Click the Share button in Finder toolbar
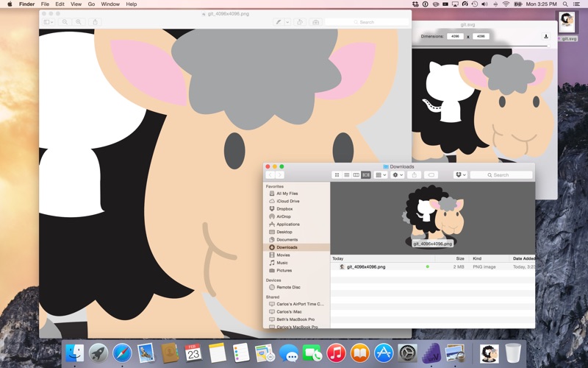Screen dimensions: 588x368 [415, 175]
